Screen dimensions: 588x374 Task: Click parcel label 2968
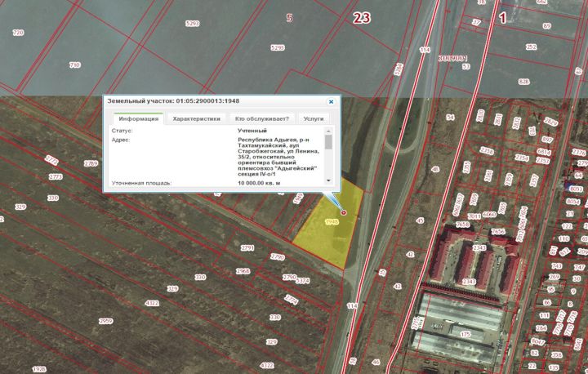[243, 271]
